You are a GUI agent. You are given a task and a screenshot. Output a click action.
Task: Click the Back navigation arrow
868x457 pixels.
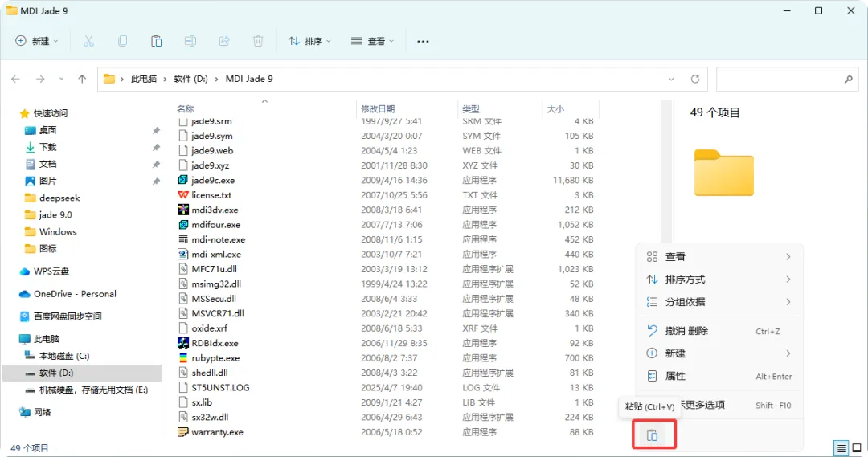[15, 80]
